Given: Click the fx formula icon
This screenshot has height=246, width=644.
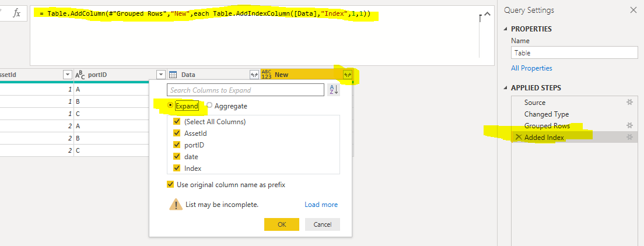Looking at the screenshot, I should point(17,13).
